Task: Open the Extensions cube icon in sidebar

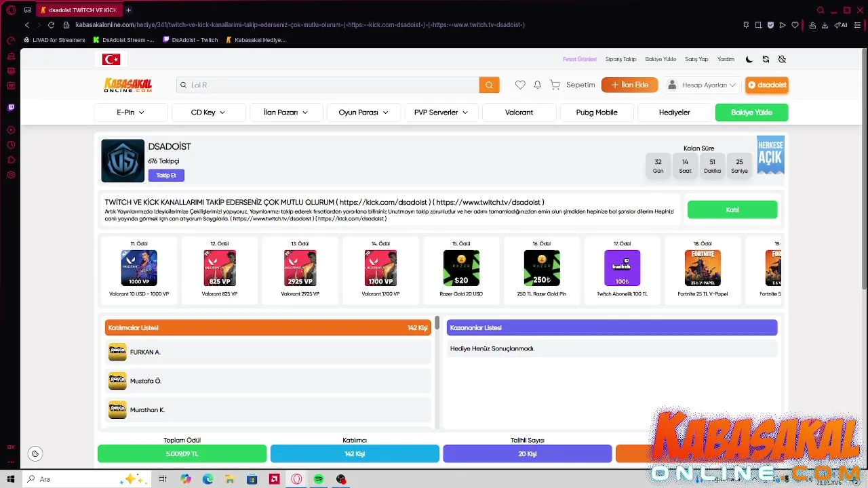Action: click(11, 160)
